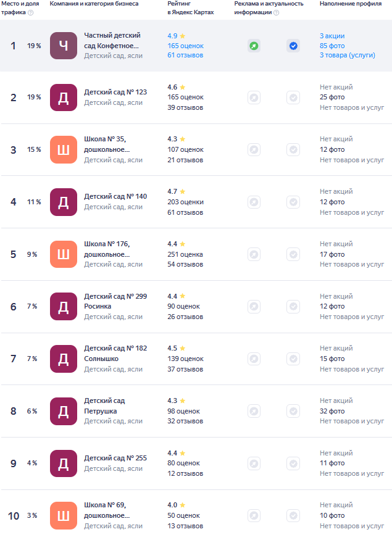Viewport: 392px width, 540px height.
Task: Open the '165 оценок' link in first row
Action: 185,46
